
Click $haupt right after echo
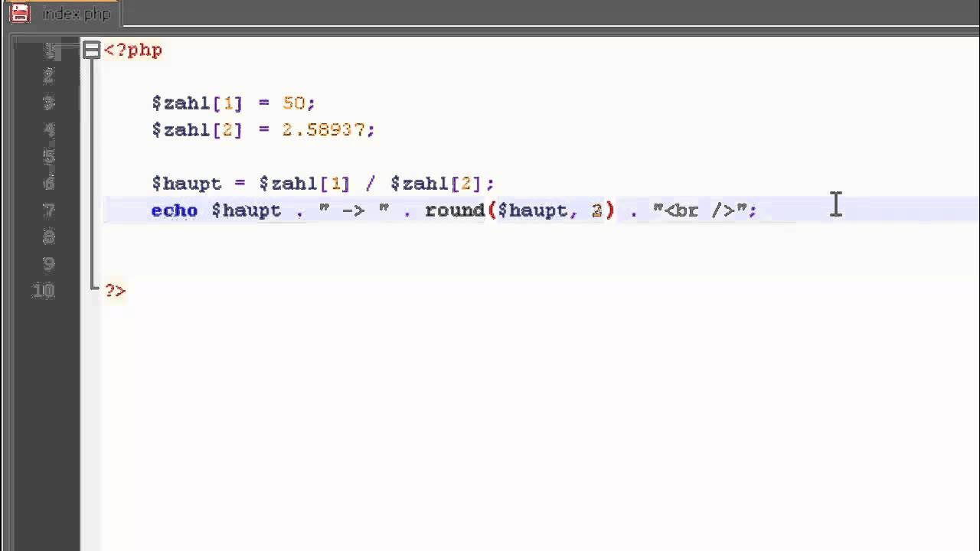247,210
